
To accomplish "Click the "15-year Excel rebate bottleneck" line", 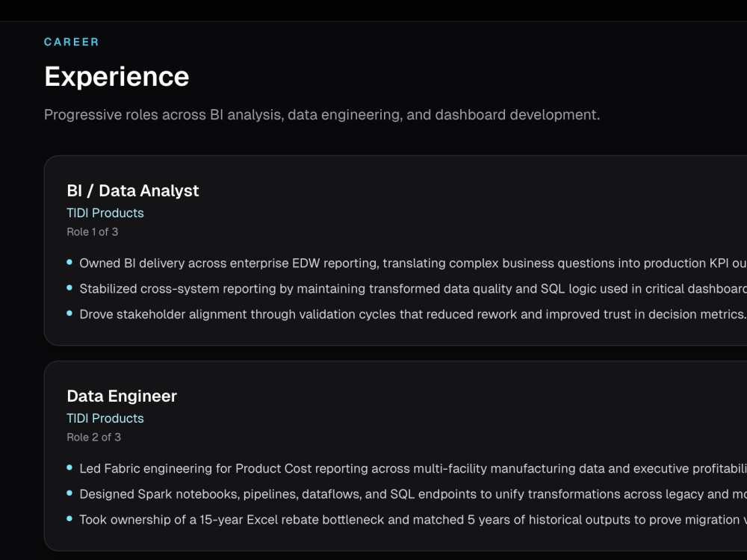I will [413, 520].
